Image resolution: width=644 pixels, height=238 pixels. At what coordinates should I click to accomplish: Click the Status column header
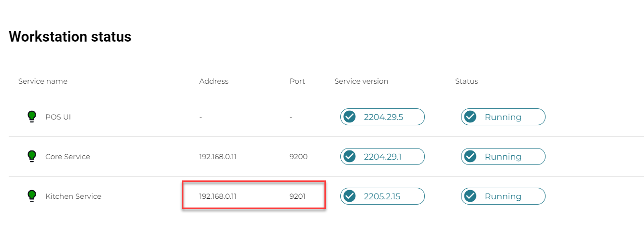[x=466, y=81]
